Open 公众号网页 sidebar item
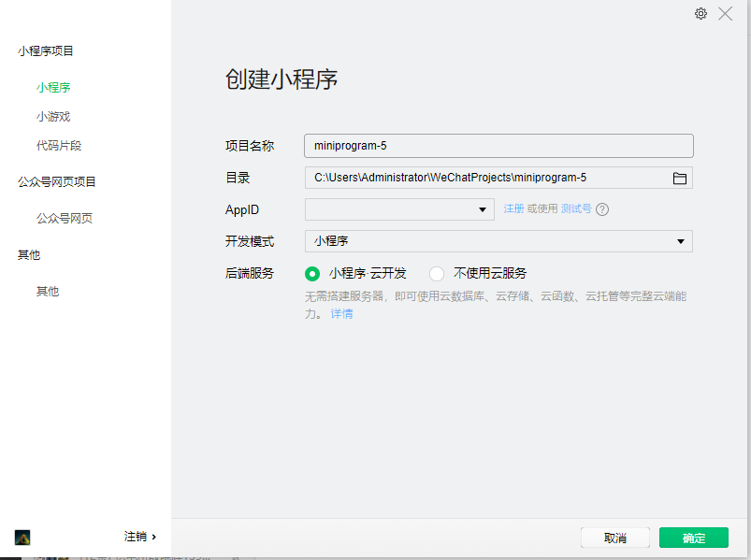 click(65, 219)
